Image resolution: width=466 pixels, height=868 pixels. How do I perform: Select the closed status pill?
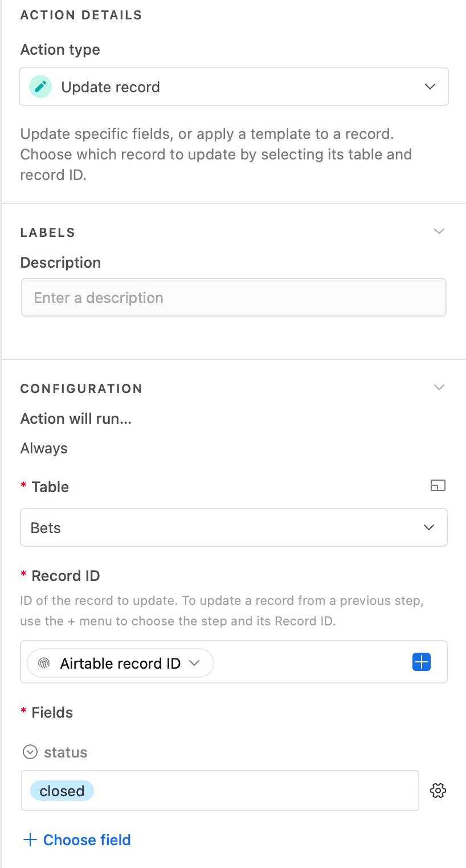click(x=62, y=791)
